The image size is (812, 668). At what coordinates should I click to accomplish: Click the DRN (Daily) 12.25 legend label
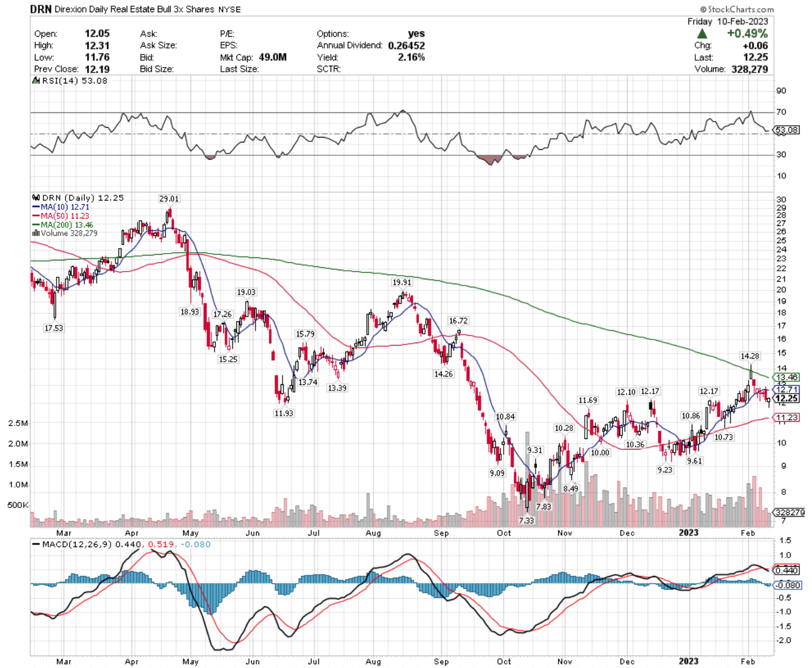[x=77, y=198]
